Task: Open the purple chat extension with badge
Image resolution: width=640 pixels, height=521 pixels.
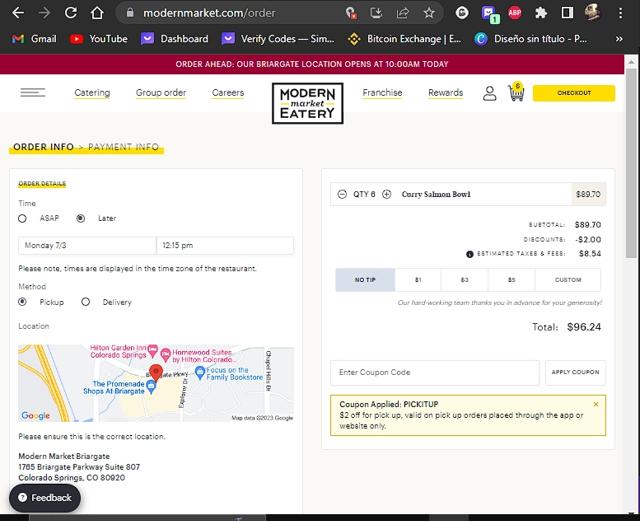Action: coord(489,14)
